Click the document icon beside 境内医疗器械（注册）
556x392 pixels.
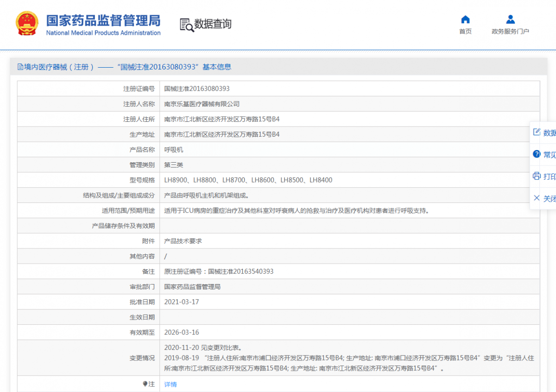tap(19, 67)
